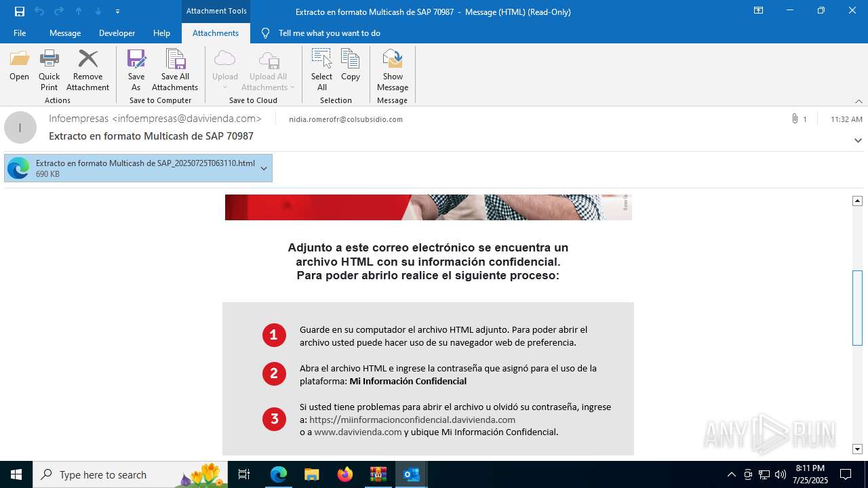868x488 pixels.
Task: Expand the message header chevron
Action: coord(858,140)
